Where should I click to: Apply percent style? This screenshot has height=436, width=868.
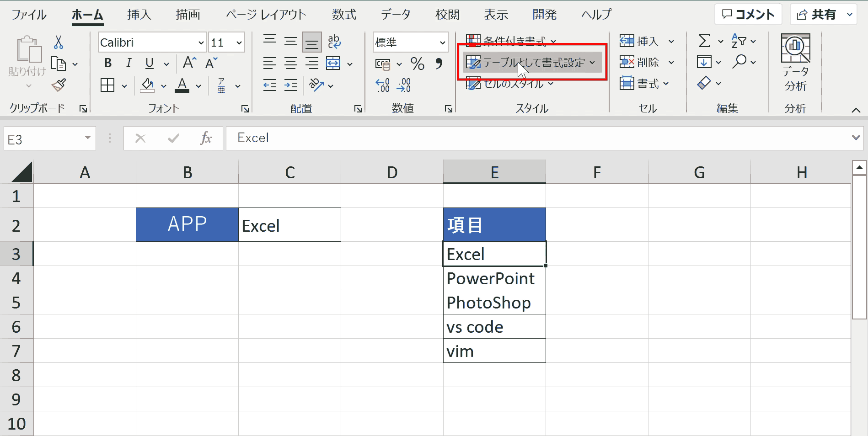418,64
